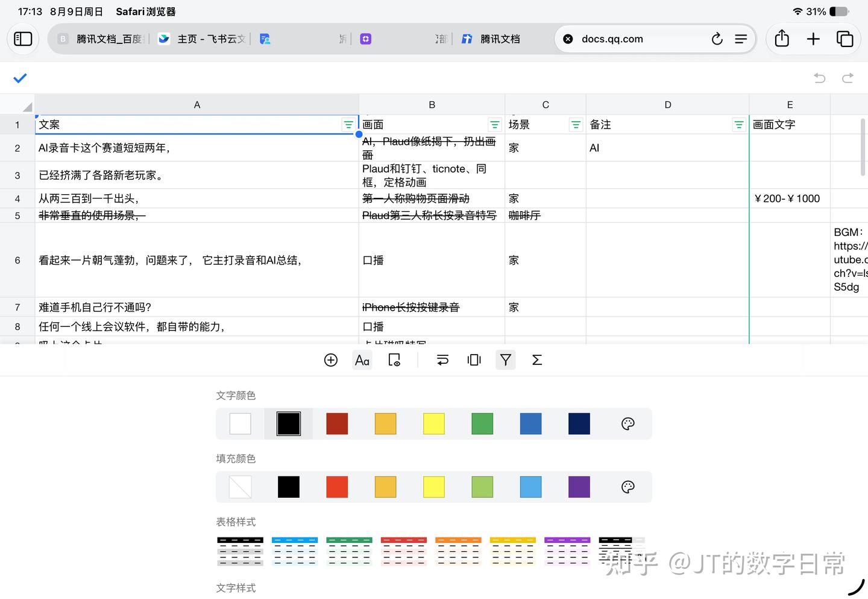Image resolution: width=868 pixels, height=599 pixels.
Task: Open filter dropdown for 场景 column
Action: (576, 125)
